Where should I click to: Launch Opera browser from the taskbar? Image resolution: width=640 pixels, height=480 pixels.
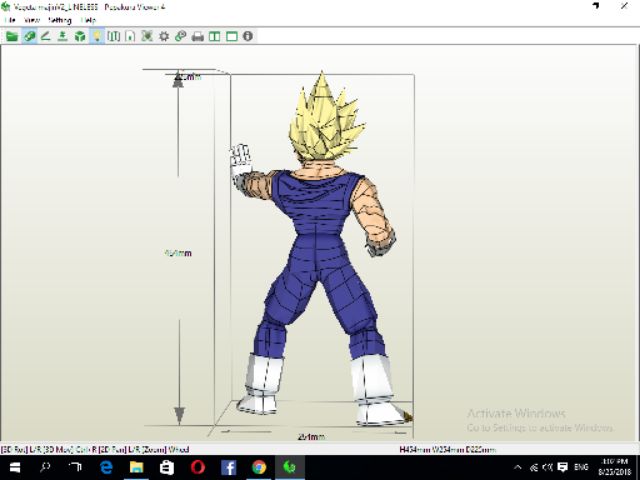click(198, 467)
